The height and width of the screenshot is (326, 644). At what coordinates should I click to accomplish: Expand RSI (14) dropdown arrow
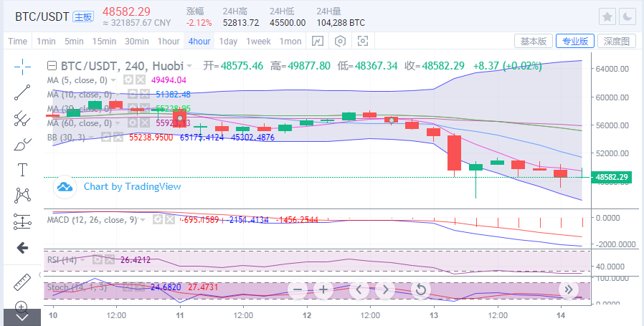click(x=82, y=260)
